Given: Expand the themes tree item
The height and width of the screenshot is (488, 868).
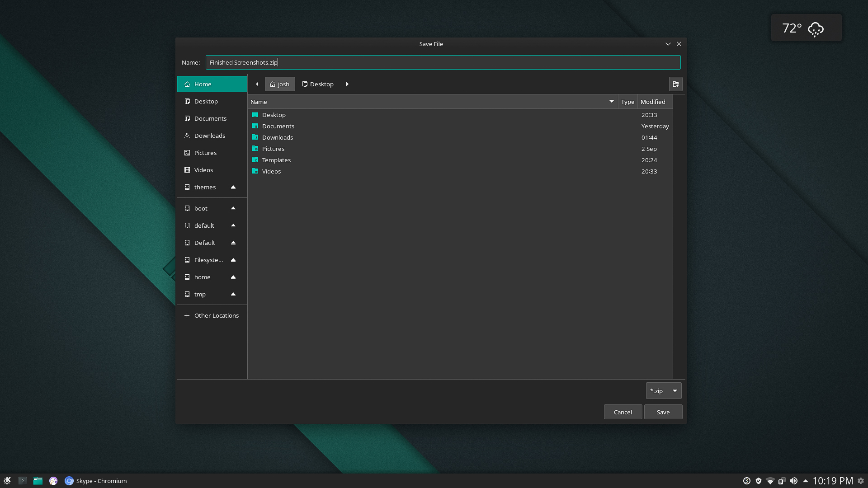Looking at the screenshot, I should click(233, 187).
